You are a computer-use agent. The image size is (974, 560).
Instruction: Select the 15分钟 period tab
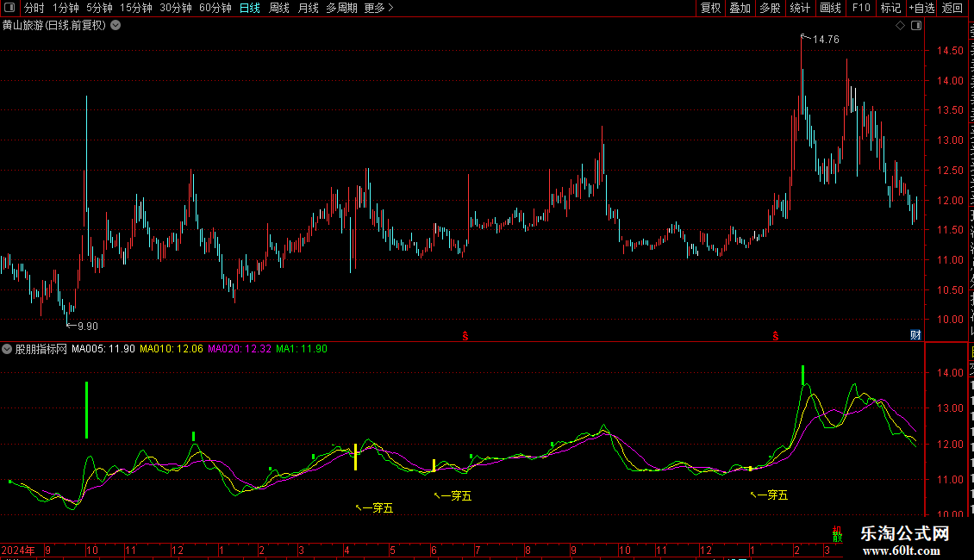tap(135, 8)
